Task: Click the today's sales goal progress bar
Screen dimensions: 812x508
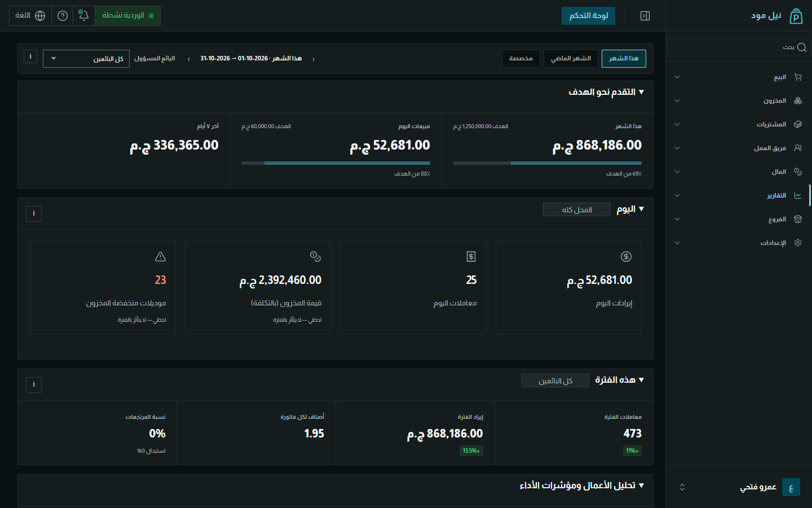Action: [x=336, y=163]
